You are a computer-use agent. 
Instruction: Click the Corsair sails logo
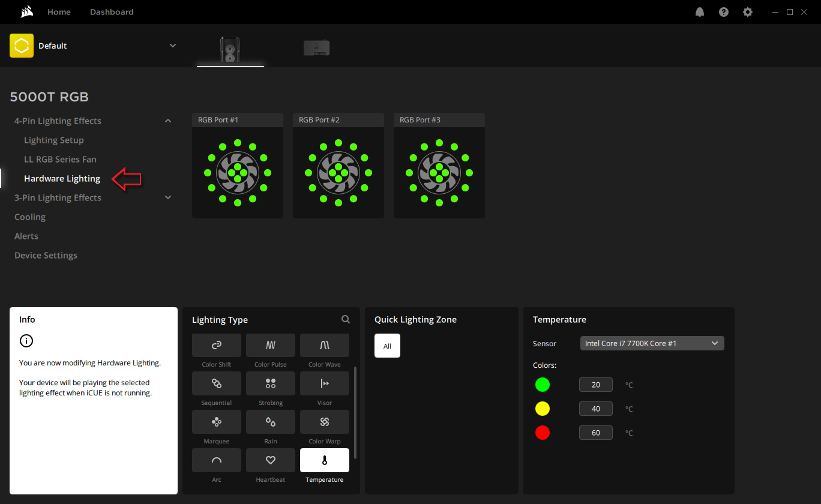[x=26, y=12]
